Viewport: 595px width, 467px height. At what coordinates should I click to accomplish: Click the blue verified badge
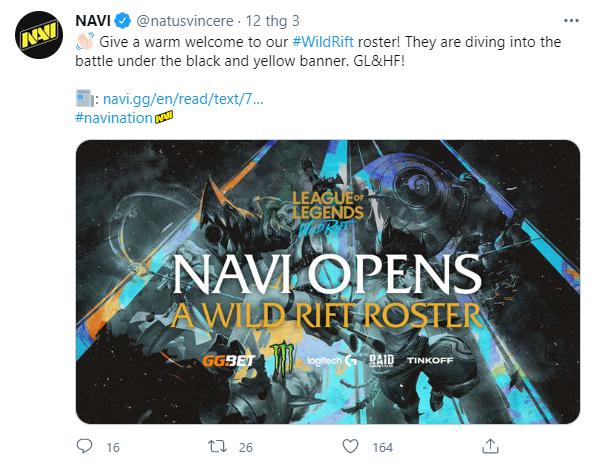123,20
